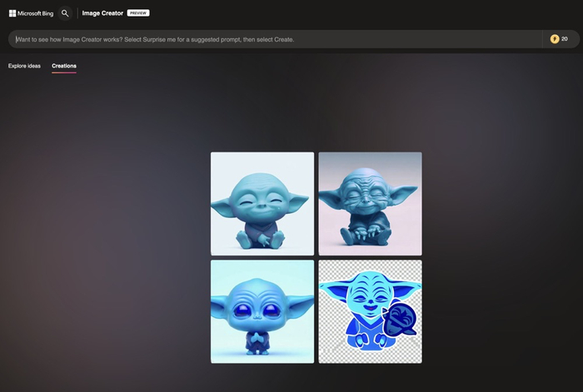Image resolution: width=583 pixels, height=392 pixels.
Task: Open the big-eyed Yoda figurine image
Action: (x=262, y=311)
